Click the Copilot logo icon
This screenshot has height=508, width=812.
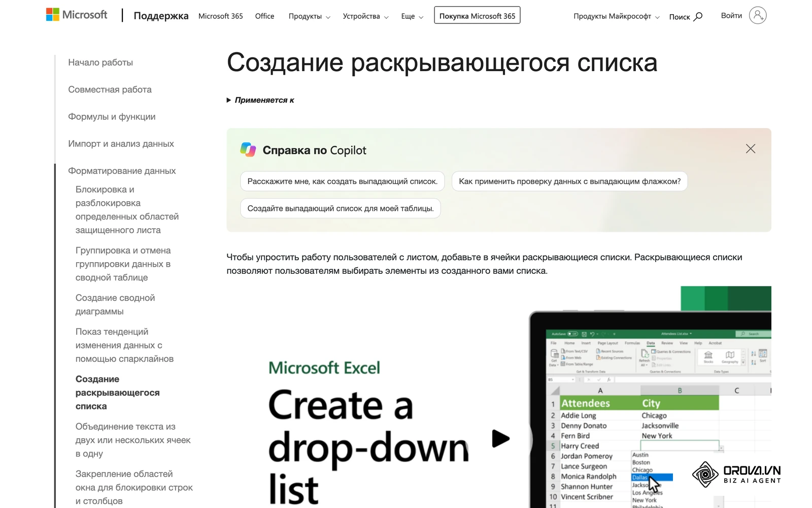(x=248, y=149)
